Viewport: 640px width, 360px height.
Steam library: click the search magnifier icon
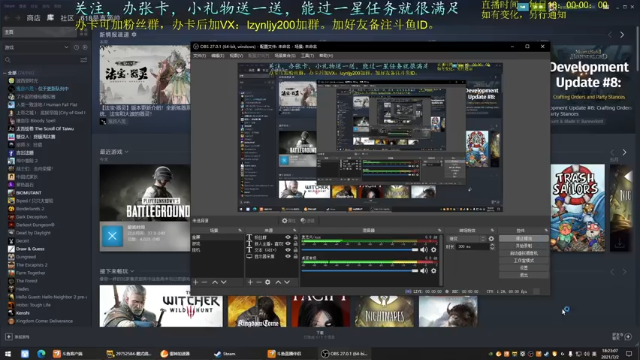[x=8, y=60]
